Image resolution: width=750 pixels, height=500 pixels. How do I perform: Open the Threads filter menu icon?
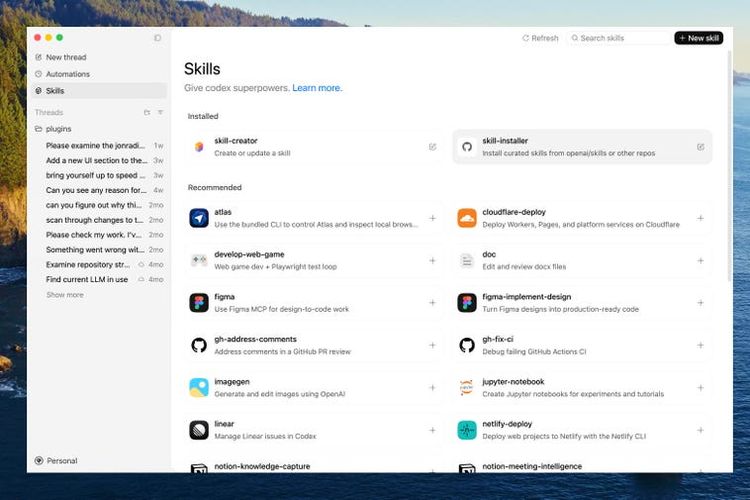pos(160,112)
